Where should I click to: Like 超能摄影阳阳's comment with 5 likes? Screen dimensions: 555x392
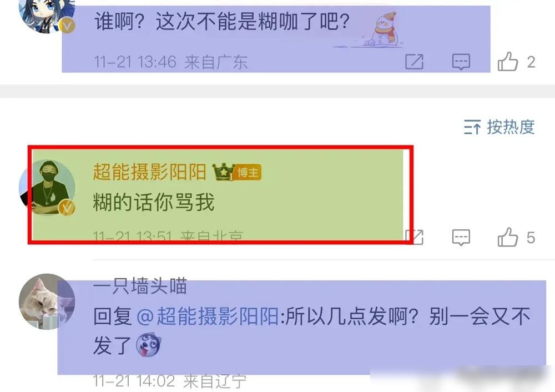tap(508, 237)
